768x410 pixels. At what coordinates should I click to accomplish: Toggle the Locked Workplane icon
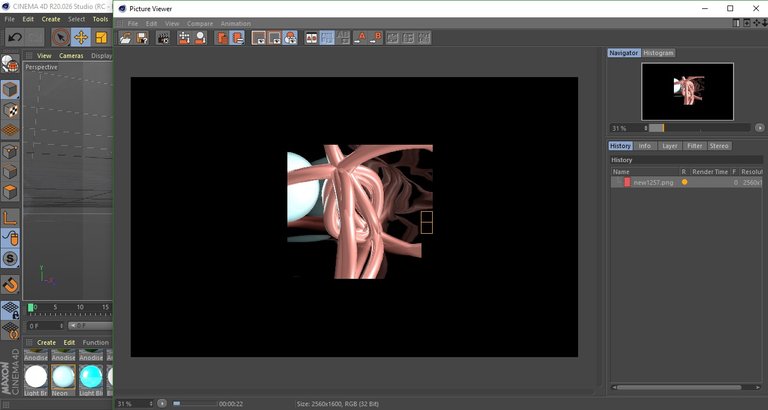coord(10,310)
